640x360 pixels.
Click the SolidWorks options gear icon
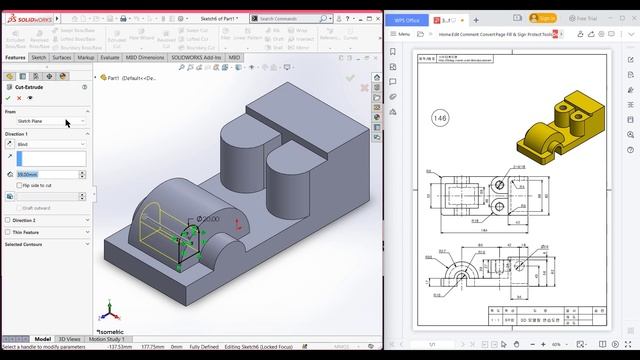click(180, 18)
